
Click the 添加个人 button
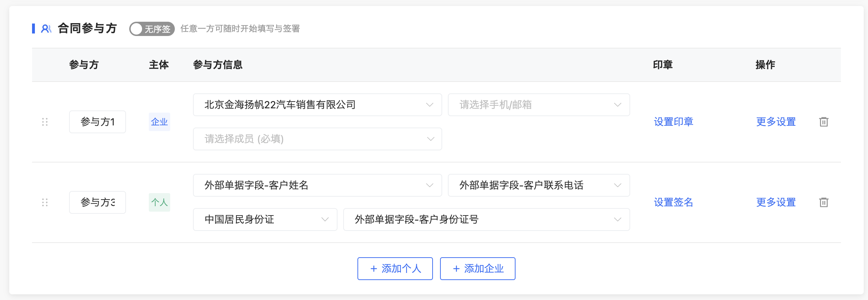coord(395,269)
